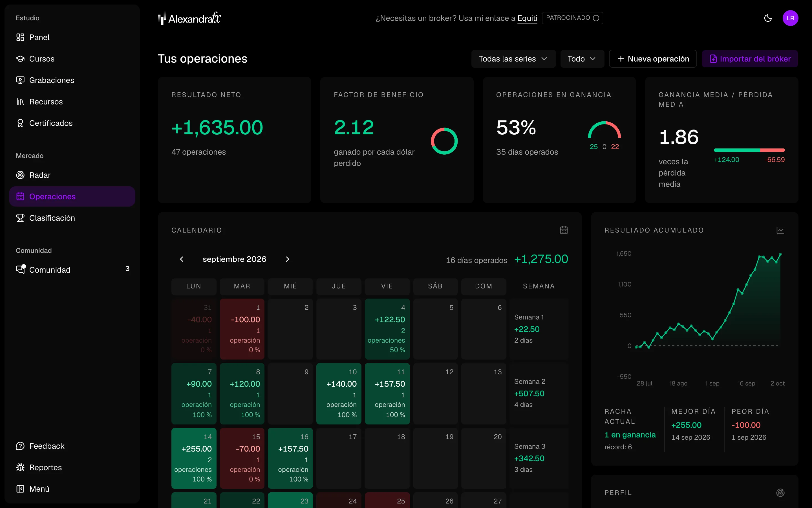Click the AlexandraFX logo
Image resolution: width=812 pixels, height=508 pixels.
pos(189,18)
